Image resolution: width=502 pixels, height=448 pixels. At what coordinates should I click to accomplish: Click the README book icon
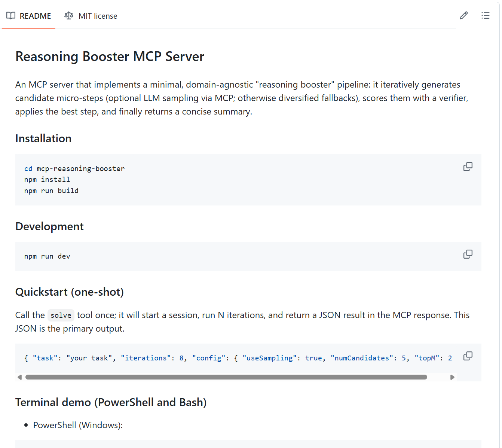coord(11,16)
